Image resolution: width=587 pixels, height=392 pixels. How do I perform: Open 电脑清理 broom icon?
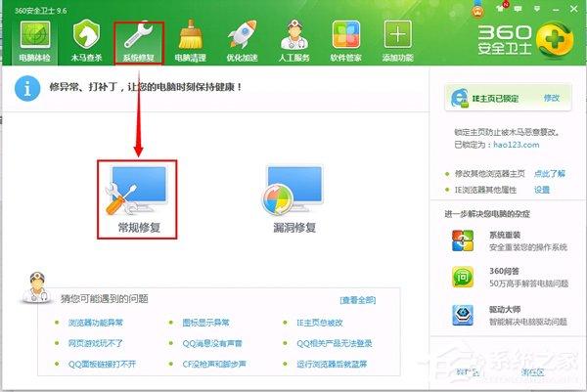pyautogui.click(x=190, y=34)
